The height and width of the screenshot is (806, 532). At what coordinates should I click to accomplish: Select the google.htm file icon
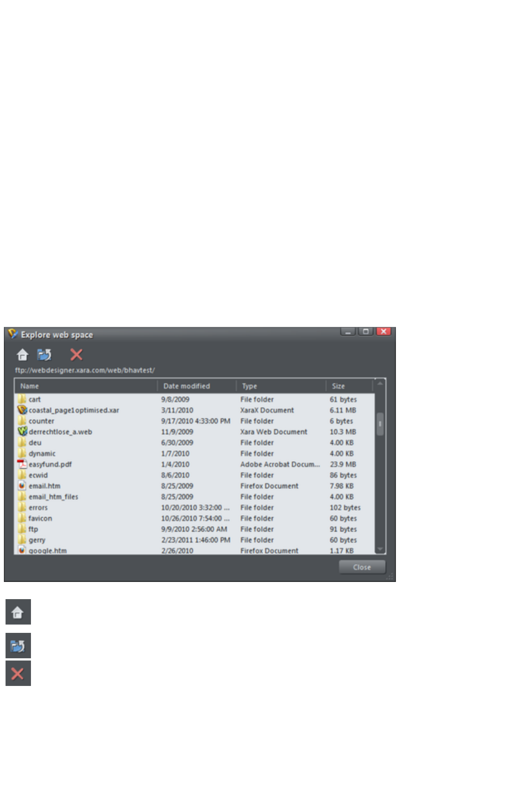[22, 550]
